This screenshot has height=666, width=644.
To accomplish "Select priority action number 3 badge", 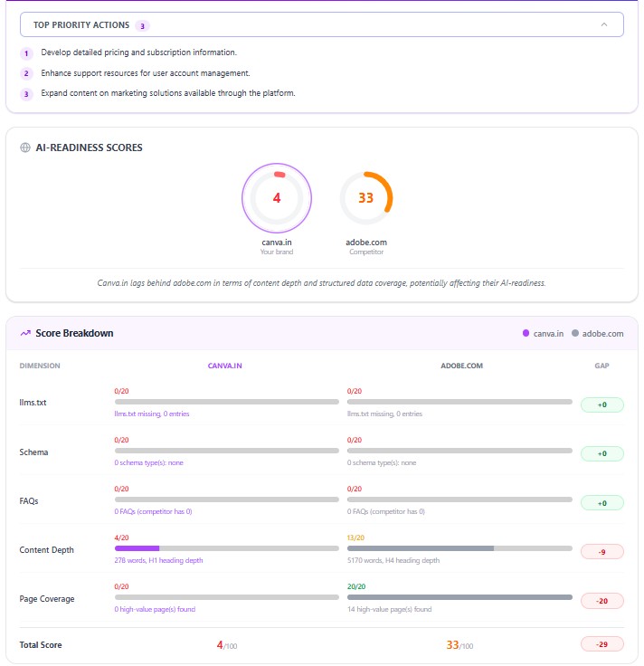I will [26, 94].
